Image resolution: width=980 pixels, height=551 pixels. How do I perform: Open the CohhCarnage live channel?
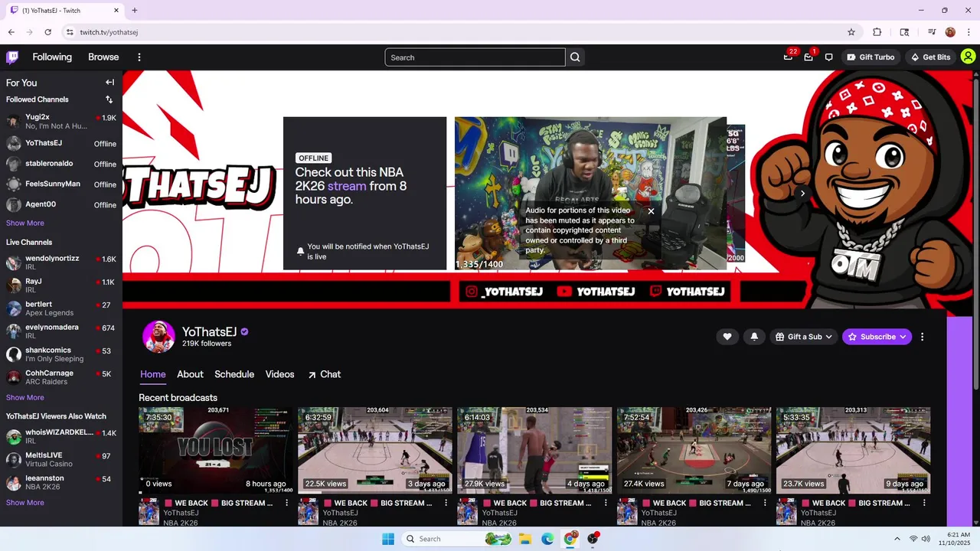[61, 377]
